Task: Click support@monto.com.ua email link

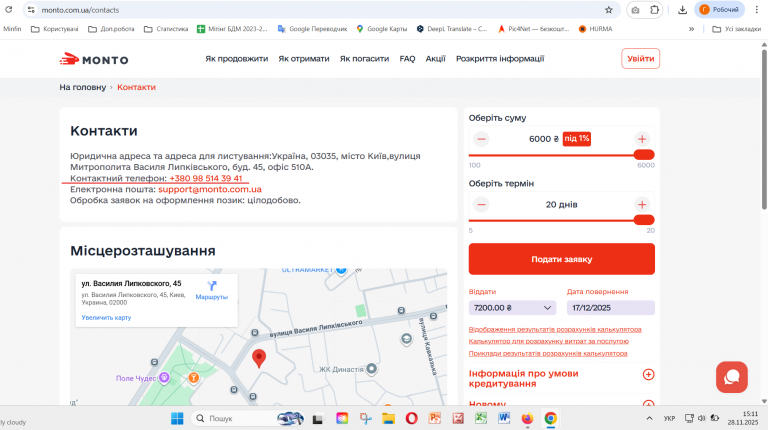Action: [x=210, y=189]
